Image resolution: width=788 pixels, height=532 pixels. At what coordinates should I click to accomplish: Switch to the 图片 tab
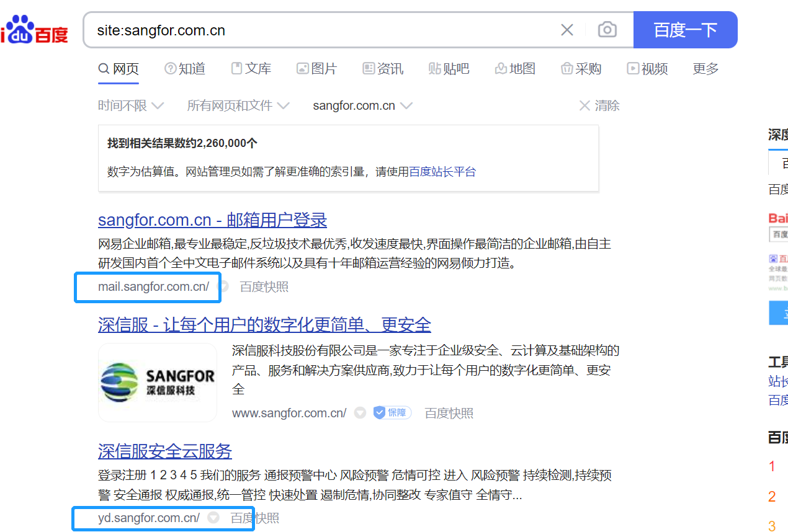coord(317,69)
